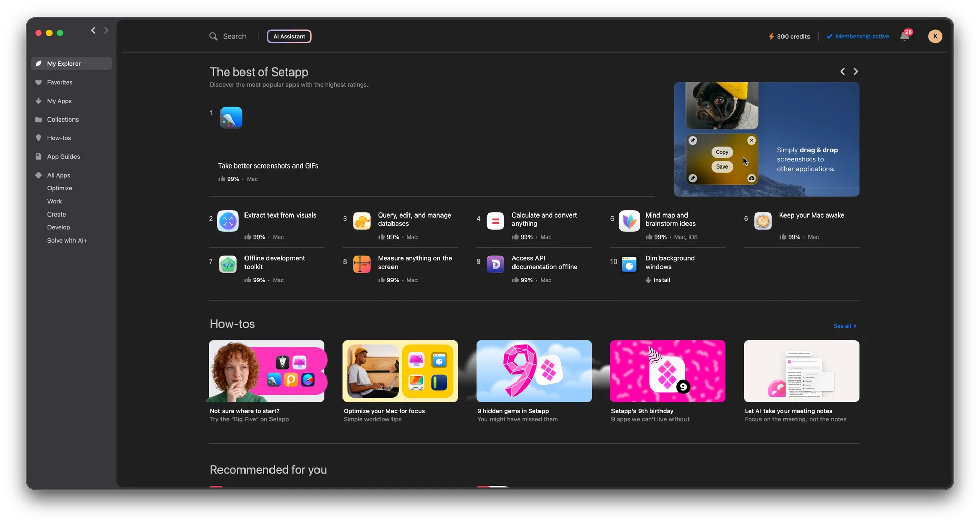The width and height of the screenshot is (980, 524).
Task: Click 'Calculate and convert anything' title
Action: click(544, 220)
